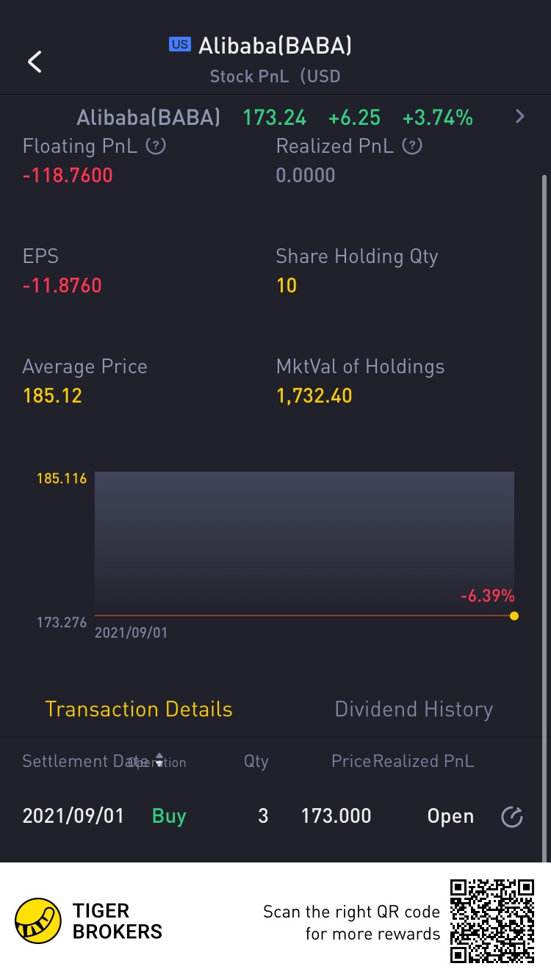Open the quote detail chevron beside +3.74%

[x=520, y=116]
